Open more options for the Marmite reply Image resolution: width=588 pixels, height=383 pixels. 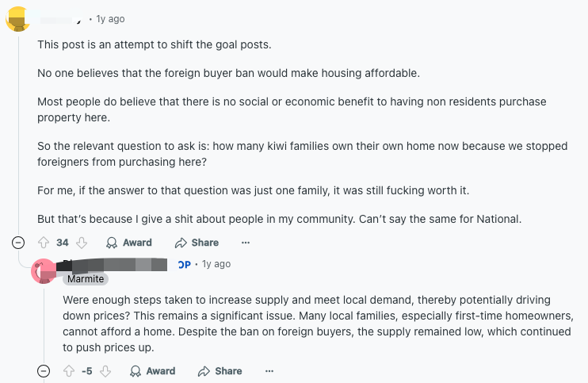(x=269, y=371)
